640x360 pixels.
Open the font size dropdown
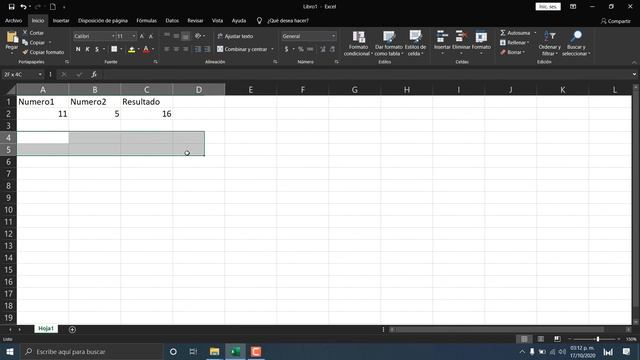[x=134, y=36]
